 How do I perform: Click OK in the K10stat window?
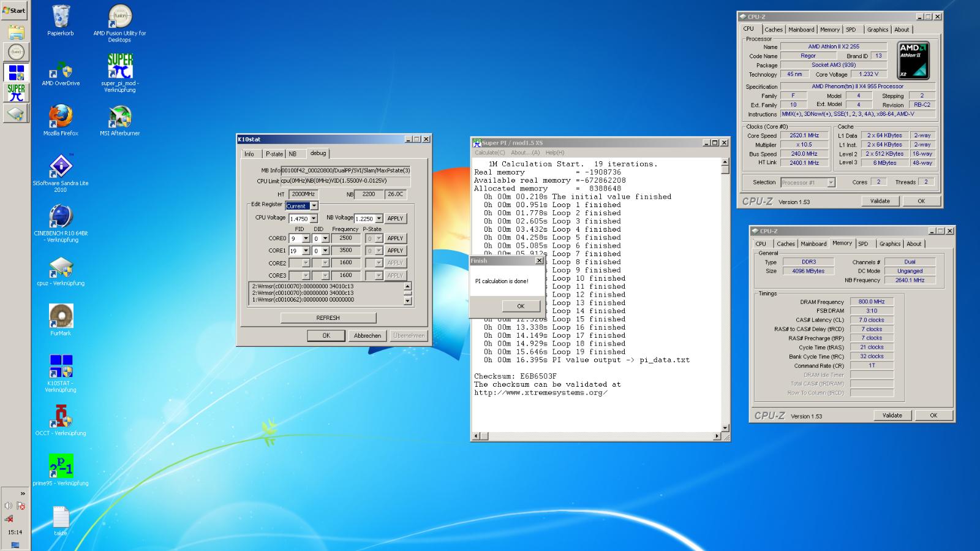[x=326, y=335]
